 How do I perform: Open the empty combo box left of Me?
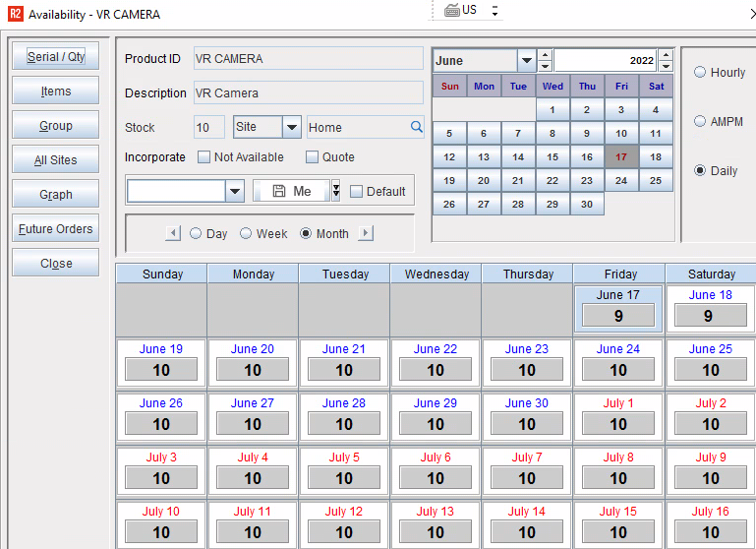(234, 191)
